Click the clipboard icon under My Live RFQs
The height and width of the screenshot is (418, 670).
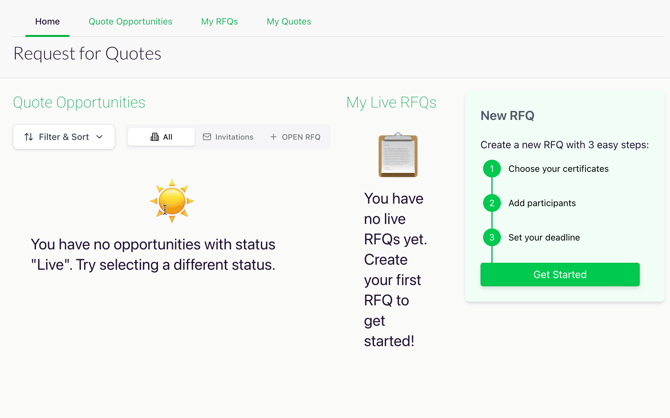398,155
